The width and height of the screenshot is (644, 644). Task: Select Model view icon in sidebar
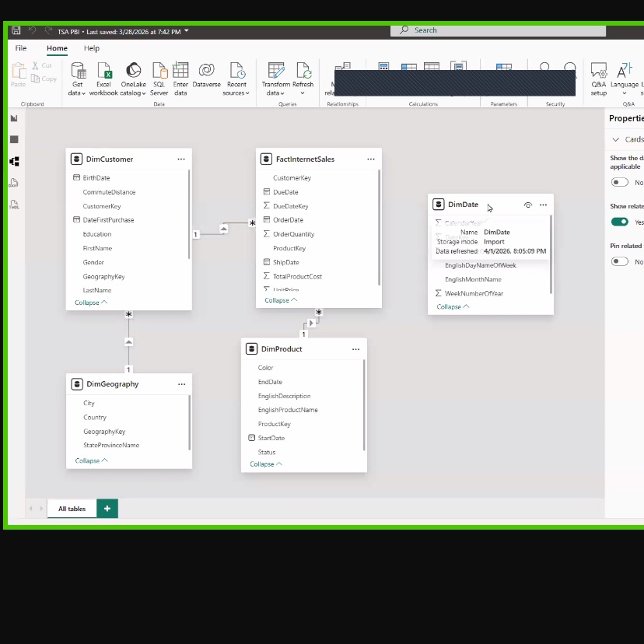coord(14,162)
